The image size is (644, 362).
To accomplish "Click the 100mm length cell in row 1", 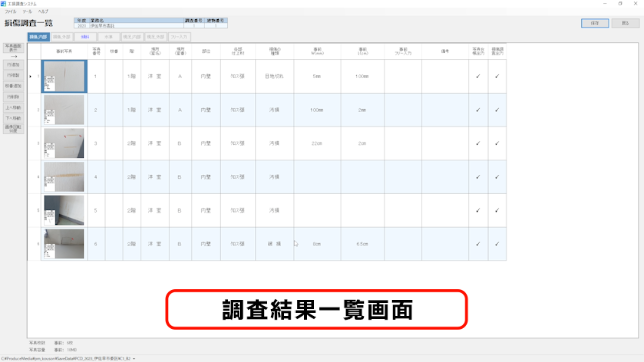I will [x=362, y=76].
